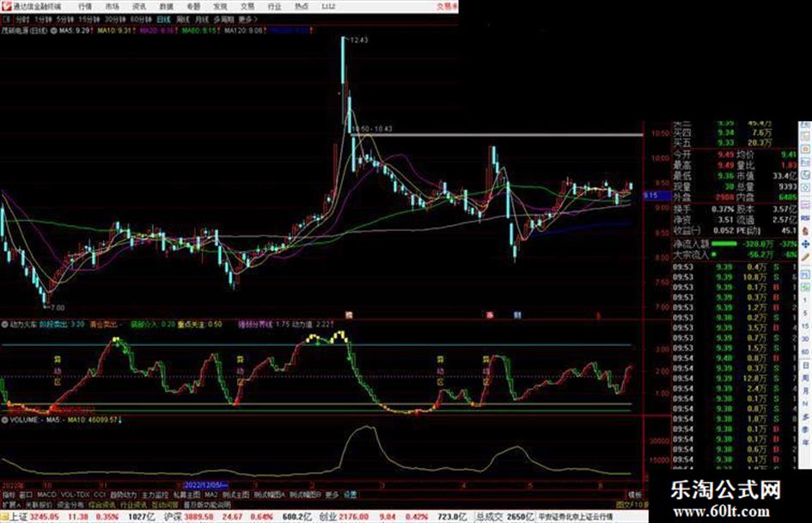Click the 7.00 price low label
812x523 pixels.
click(57, 307)
